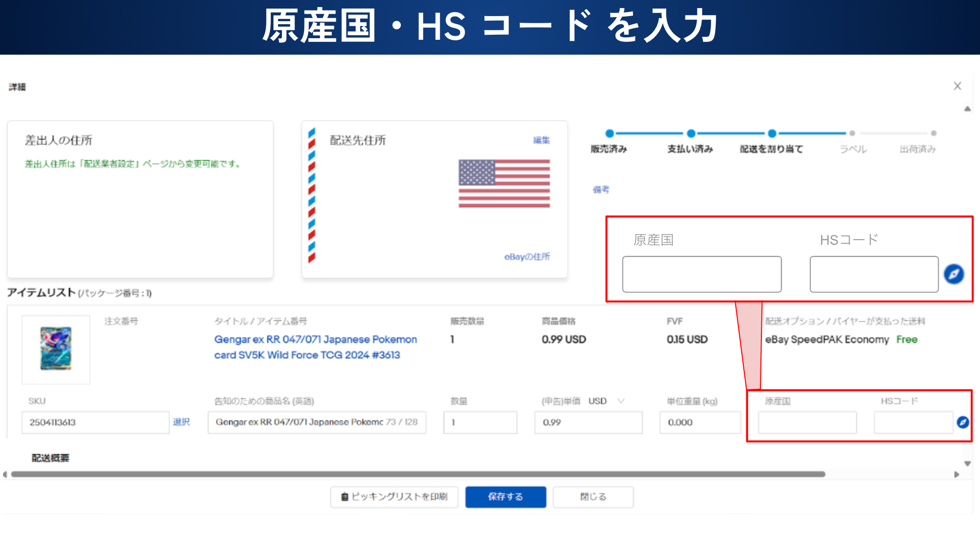
Task: Click the 原産国 input field in item row
Action: point(807,422)
